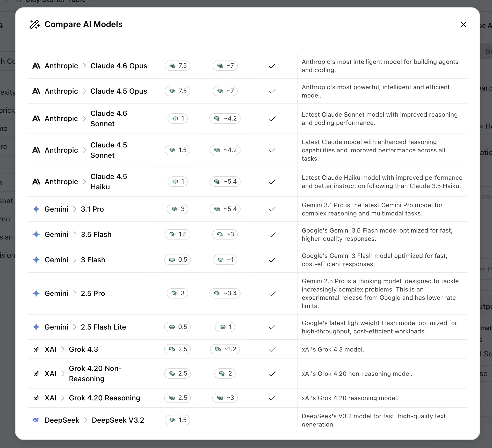This screenshot has width=492, height=448.
Task: Select the "Claude 4.5 Haiku" model name
Action: click(x=109, y=182)
